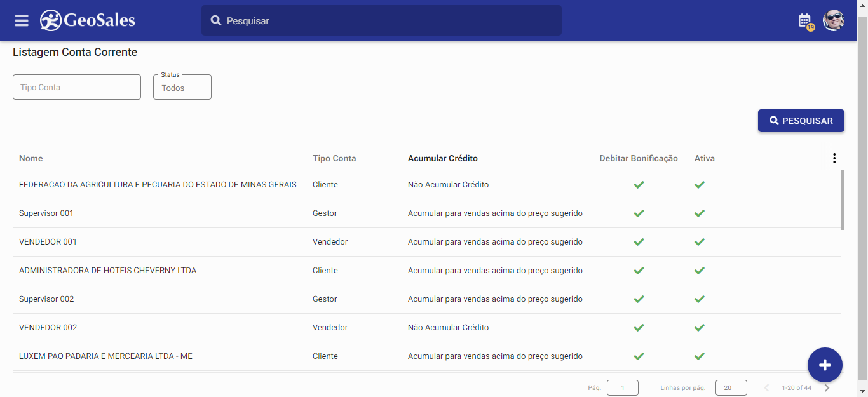
Task: Select the Supervisor 001 name cell
Action: (46, 213)
